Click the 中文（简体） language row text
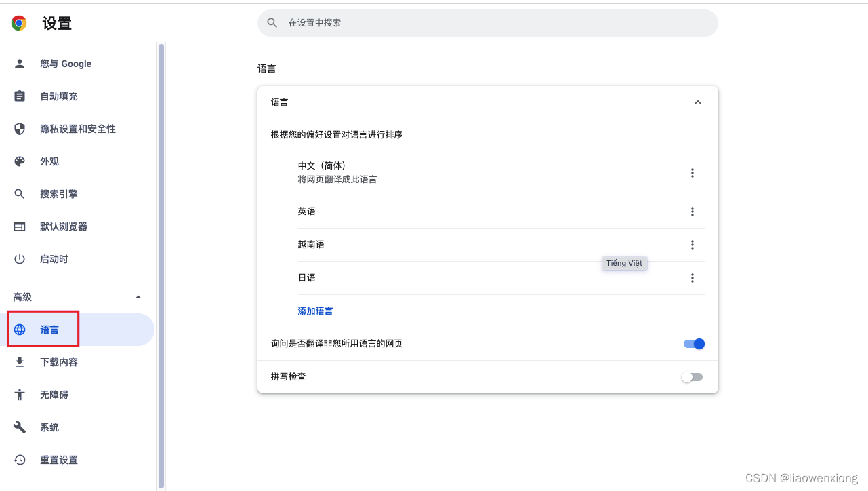868x491 pixels. [x=322, y=165]
